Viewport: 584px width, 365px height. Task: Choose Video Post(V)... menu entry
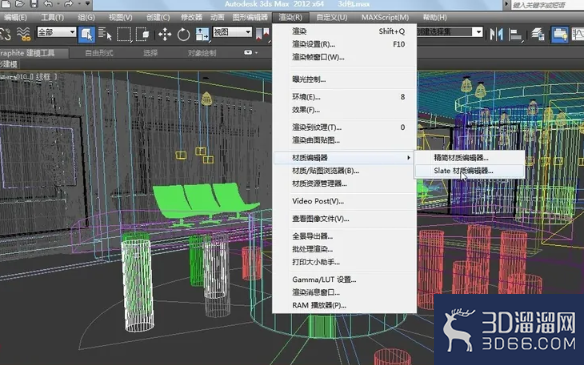[344, 201]
